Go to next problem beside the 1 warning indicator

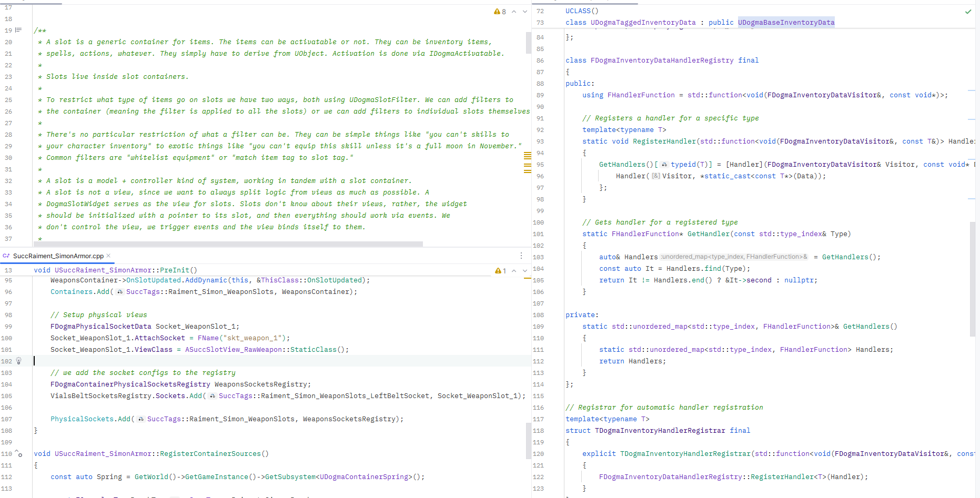525,271
